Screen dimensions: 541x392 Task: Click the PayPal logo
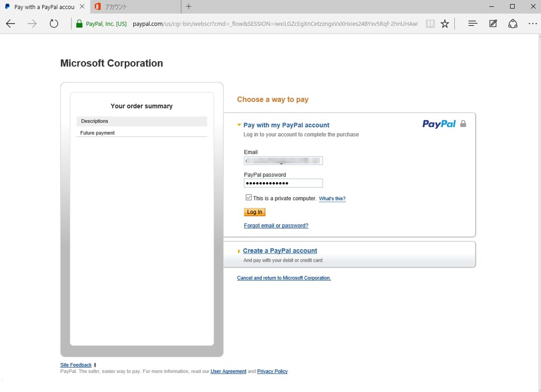point(439,124)
